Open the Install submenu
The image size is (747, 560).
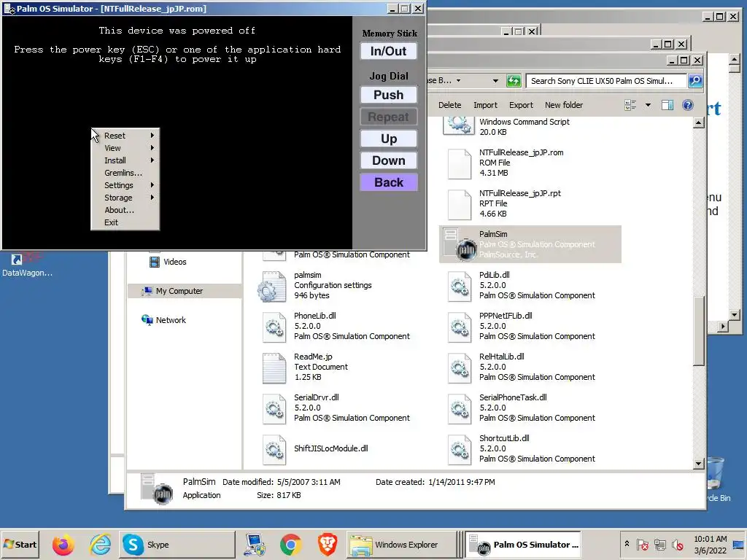[x=125, y=160]
